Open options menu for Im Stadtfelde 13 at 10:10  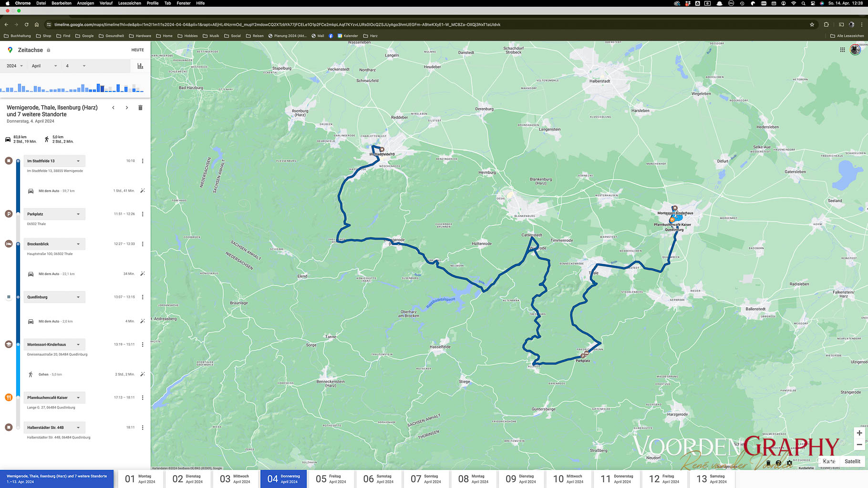143,161
